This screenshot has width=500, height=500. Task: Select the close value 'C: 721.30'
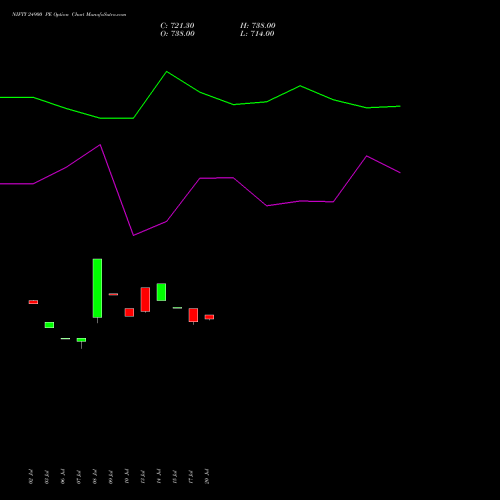tap(177, 26)
